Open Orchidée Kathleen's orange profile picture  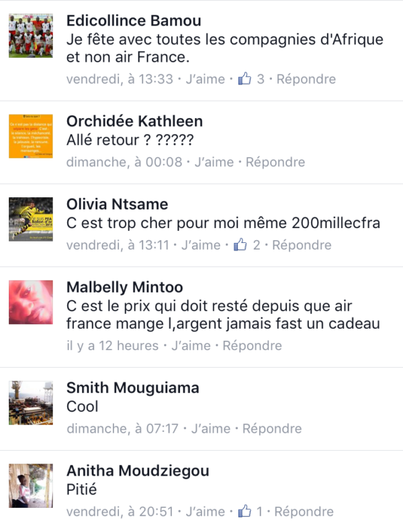(x=31, y=136)
